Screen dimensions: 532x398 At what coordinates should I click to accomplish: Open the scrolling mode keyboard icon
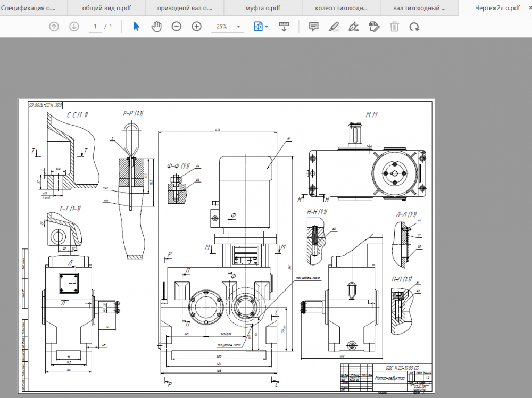[284, 27]
